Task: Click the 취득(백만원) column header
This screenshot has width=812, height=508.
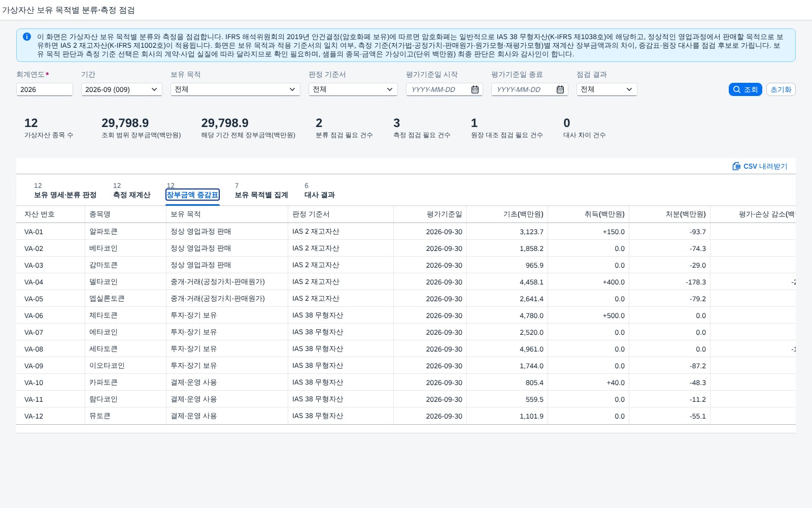Action: pyautogui.click(x=589, y=214)
